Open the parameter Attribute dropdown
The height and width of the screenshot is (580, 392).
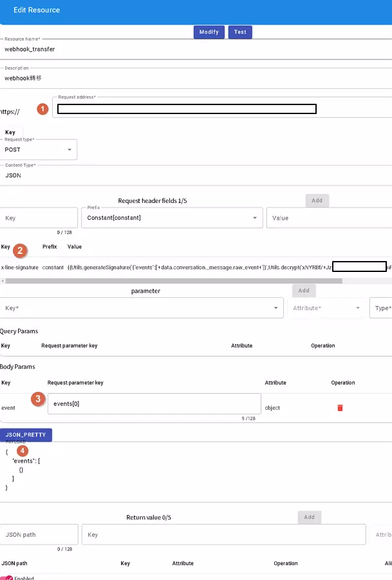[x=326, y=308]
